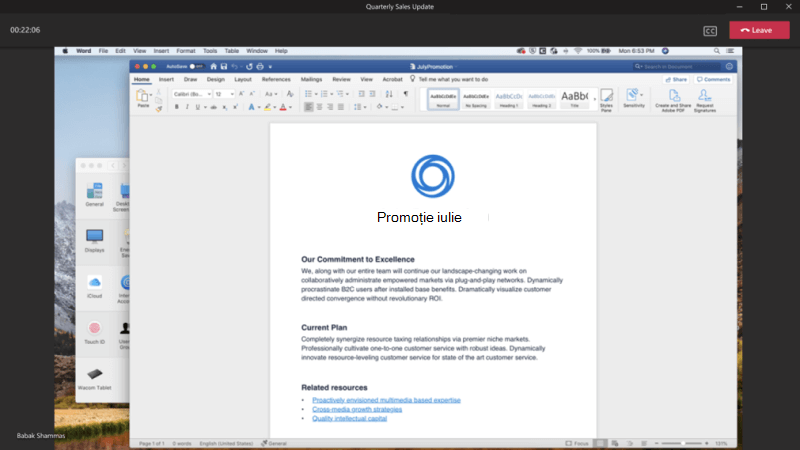Expand the styles gallery arrow
800x450 pixels.
click(x=594, y=99)
